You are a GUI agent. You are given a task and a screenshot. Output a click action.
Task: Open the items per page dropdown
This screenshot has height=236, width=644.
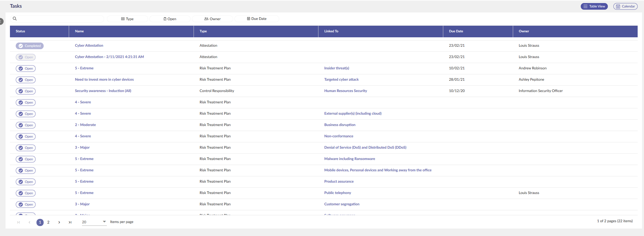click(x=94, y=222)
